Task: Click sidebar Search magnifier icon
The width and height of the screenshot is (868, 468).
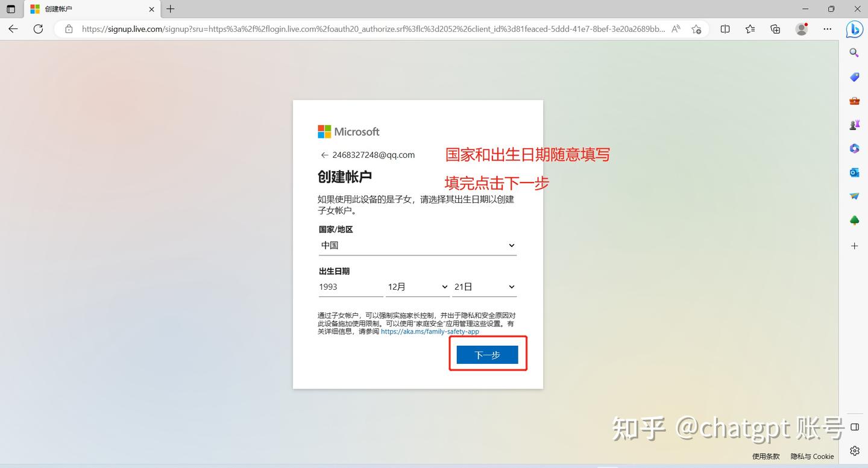Action: (854, 53)
